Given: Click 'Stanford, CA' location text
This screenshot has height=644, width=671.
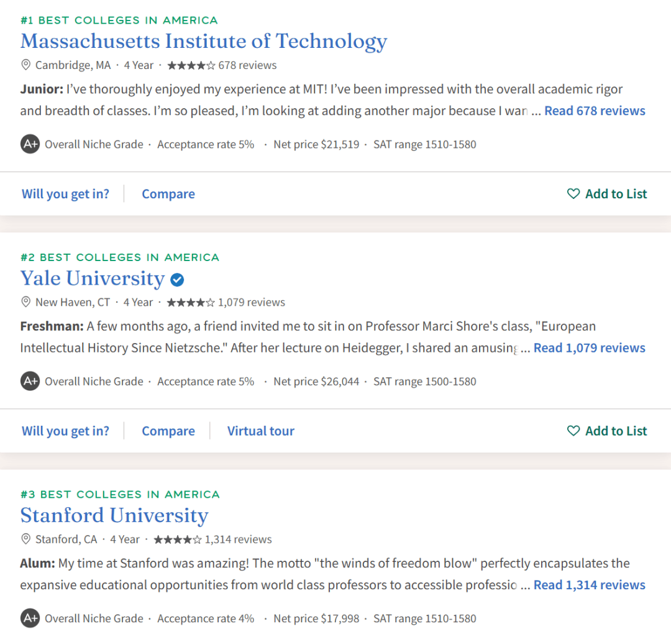Looking at the screenshot, I should 66,540.
